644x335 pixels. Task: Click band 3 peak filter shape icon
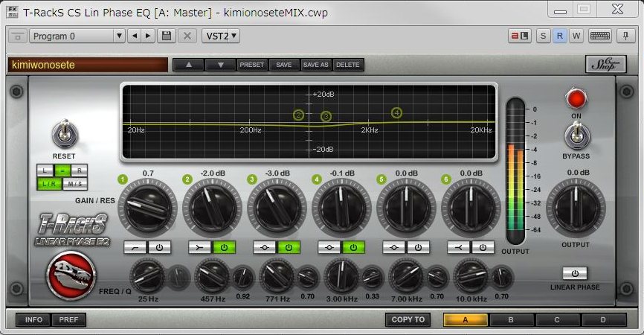pyautogui.click(x=265, y=247)
